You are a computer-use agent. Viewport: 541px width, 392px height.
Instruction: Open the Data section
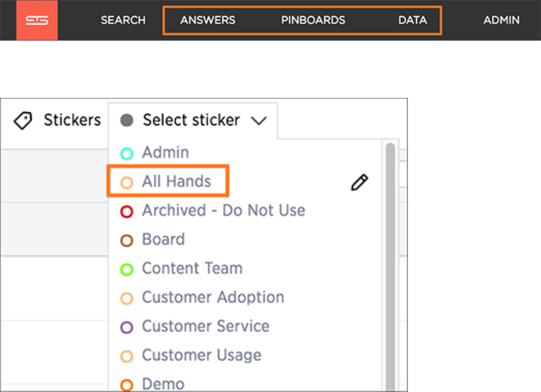coord(412,20)
